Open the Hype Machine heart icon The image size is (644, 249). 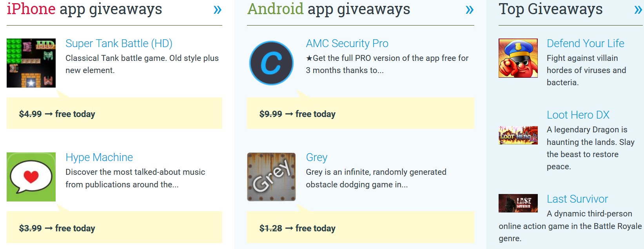tap(31, 177)
